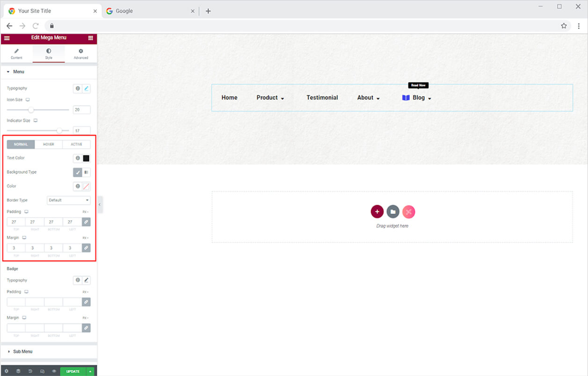This screenshot has height=376, width=588.
Task: Switch to the Advanced tab
Action: point(80,54)
